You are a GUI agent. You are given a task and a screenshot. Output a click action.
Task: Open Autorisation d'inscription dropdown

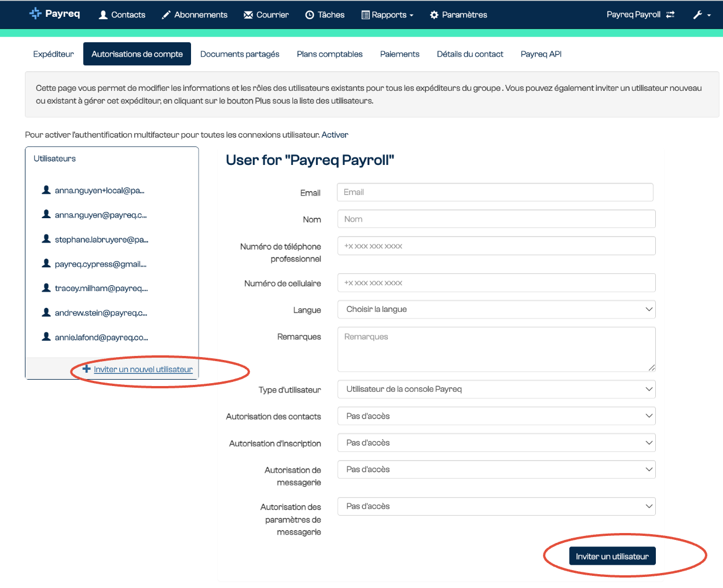point(497,443)
